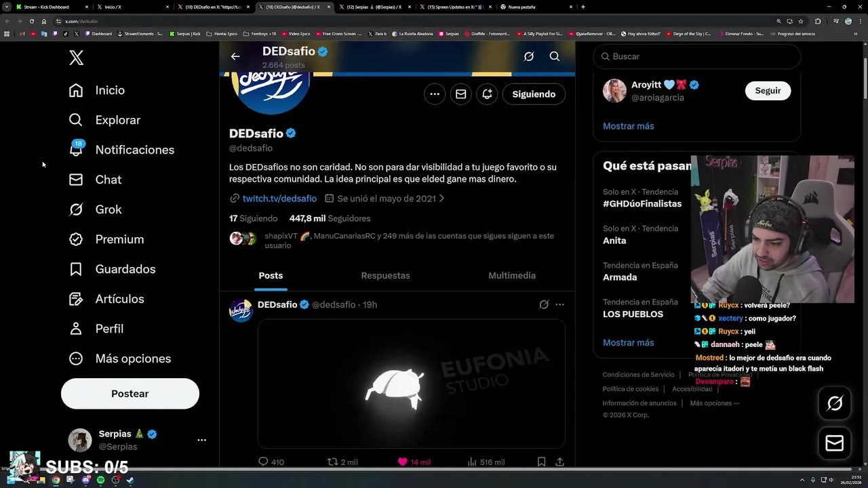
Task: Open the Serpias account menu dots
Action: pos(201,440)
